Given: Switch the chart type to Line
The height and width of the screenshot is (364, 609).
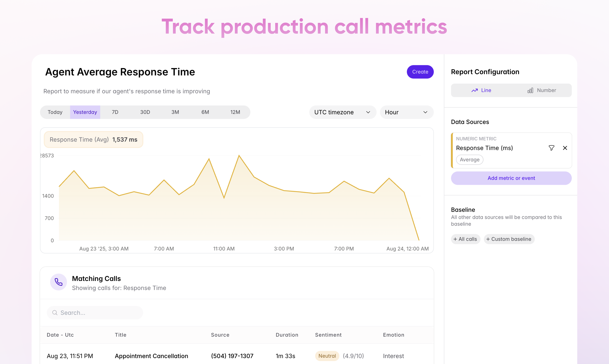Looking at the screenshot, I should tap(481, 91).
